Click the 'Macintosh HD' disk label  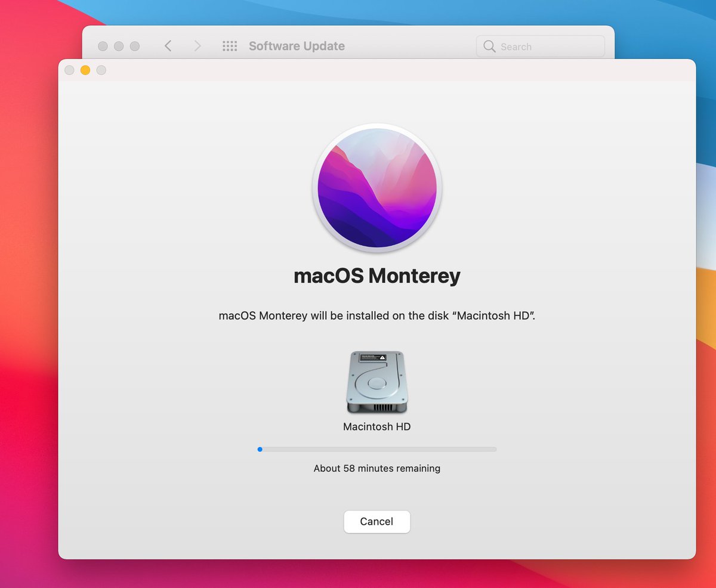[x=377, y=426]
